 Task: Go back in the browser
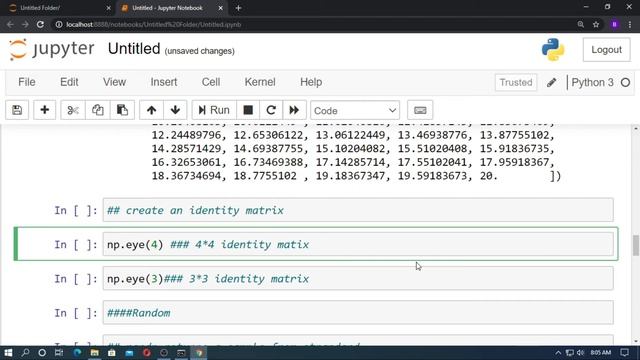pyautogui.click(x=10, y=24)
